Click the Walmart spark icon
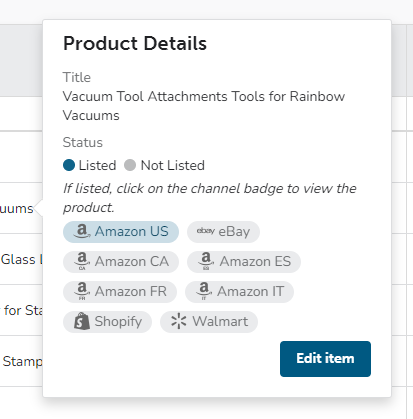Screen dimensions: 413x419 click(179, 321)
